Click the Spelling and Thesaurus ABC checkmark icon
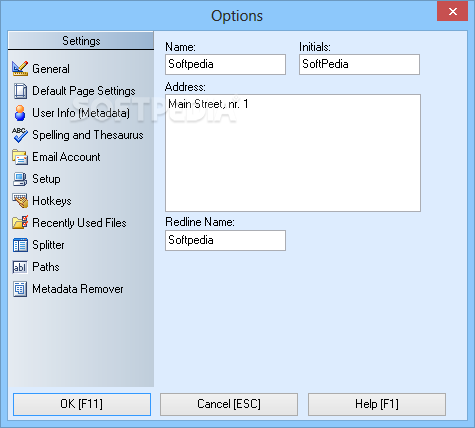This screenshot has width=475, height=428. click(x=20, y=135)
